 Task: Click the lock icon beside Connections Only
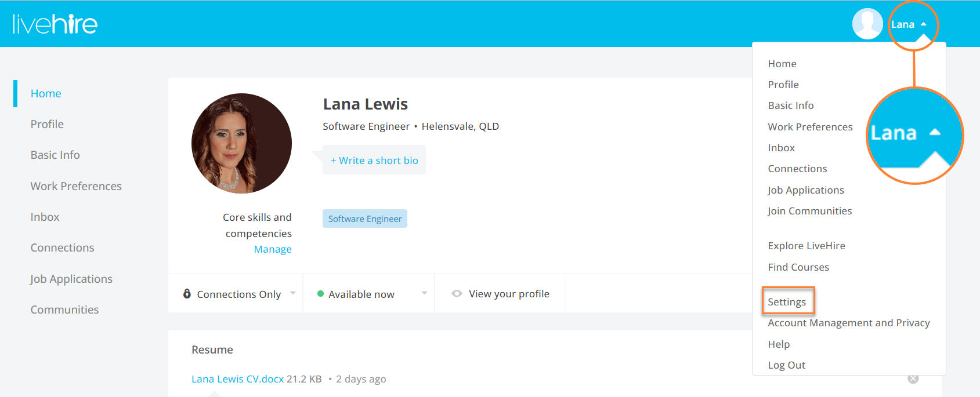tap(187, 293)
